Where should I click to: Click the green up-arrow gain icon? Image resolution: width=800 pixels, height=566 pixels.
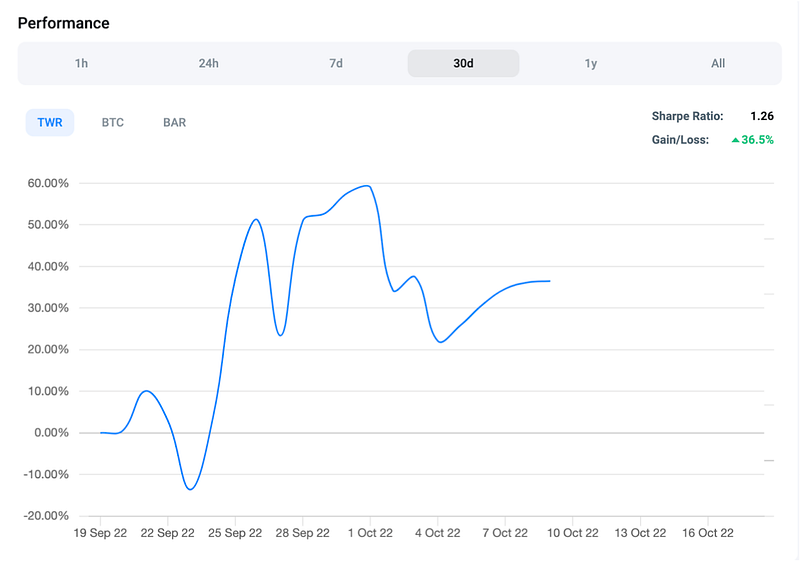pyautogui.click(x=735, y=141)
